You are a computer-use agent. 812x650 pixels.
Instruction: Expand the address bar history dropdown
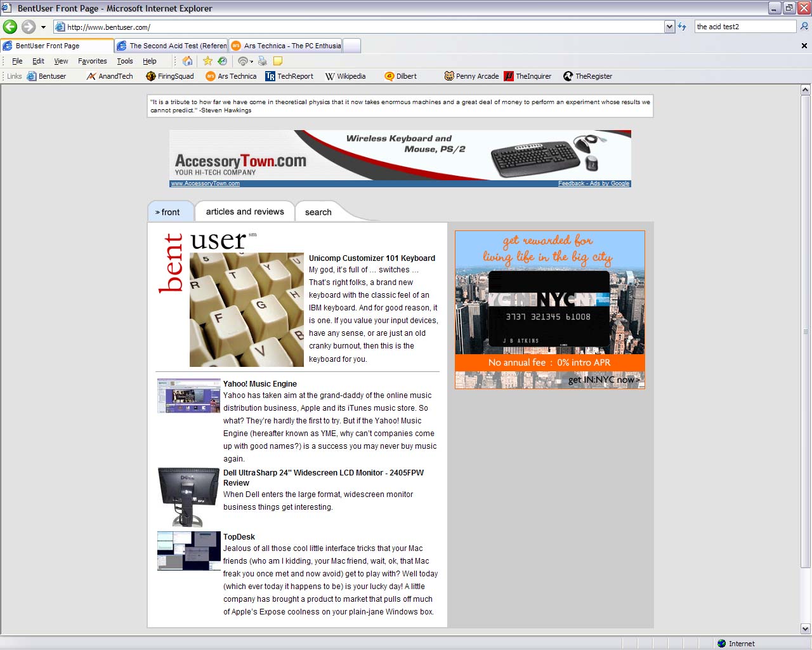669,27
